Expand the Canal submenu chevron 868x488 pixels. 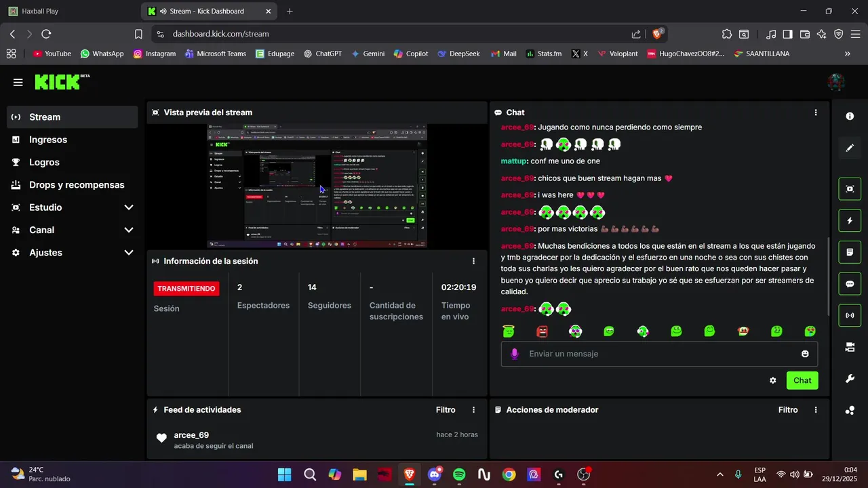(129, 230)
